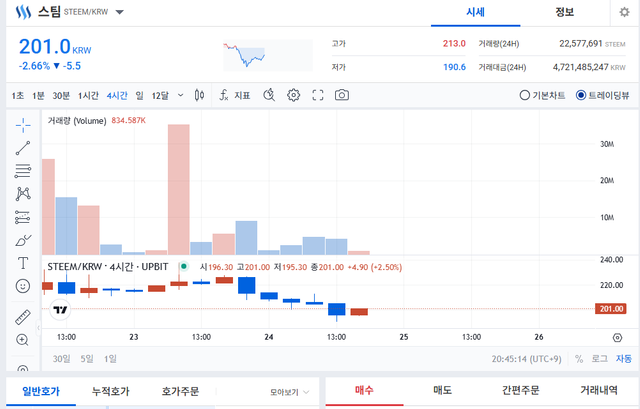Select the ruler measure tool
Screen dimensions: 640x409
(23, 317)
